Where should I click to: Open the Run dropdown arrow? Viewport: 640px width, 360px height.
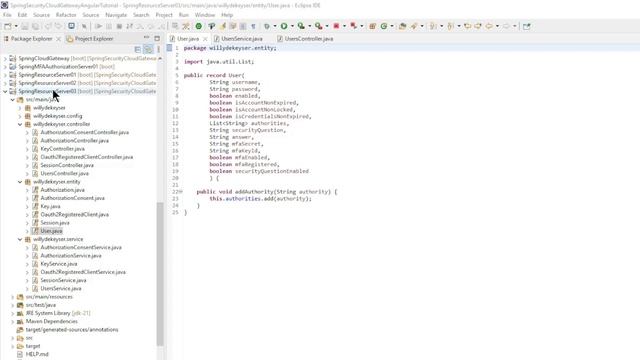tap(292, 26)
